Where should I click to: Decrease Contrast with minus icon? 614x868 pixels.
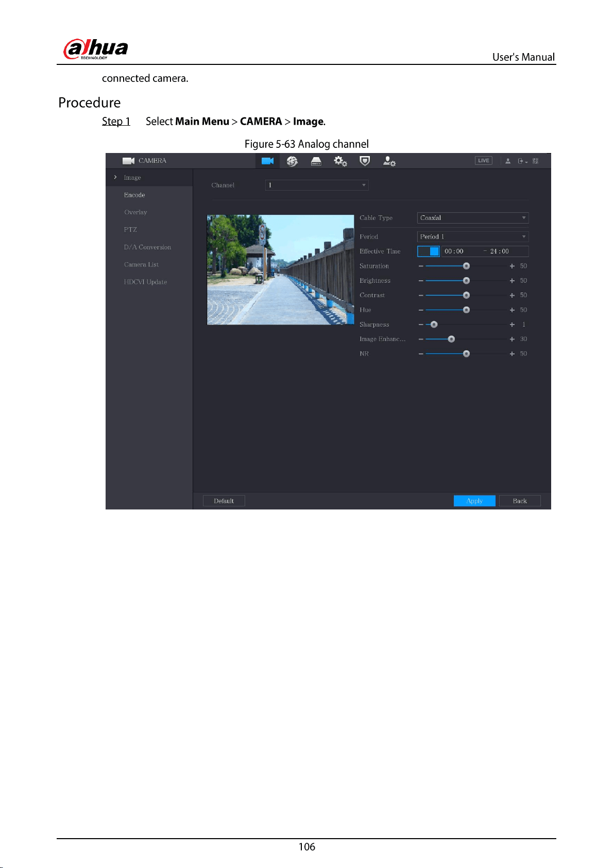pyautogui.click(x=421, y=295)
